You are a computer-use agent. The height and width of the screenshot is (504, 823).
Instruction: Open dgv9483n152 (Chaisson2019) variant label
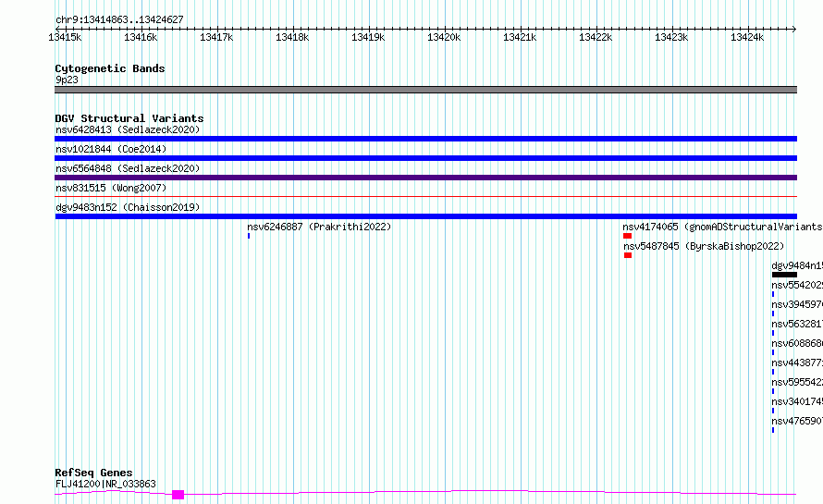[x=128, y=207]
